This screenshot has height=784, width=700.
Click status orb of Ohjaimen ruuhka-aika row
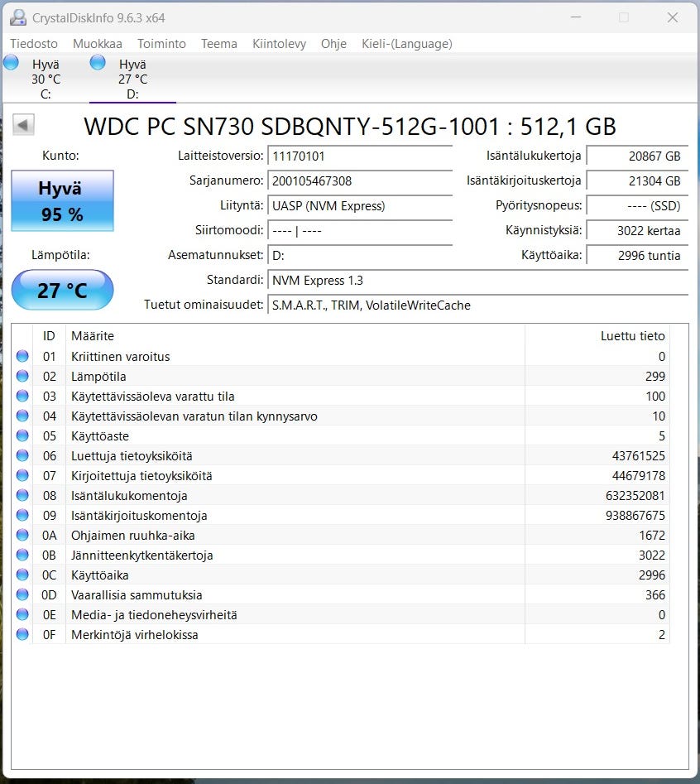coord(22,535)
